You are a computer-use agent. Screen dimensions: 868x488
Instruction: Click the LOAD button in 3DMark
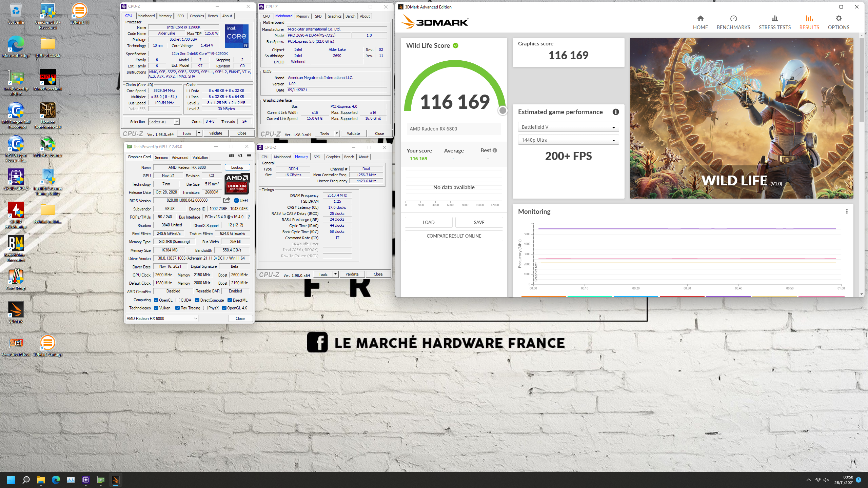pos(429,222)
